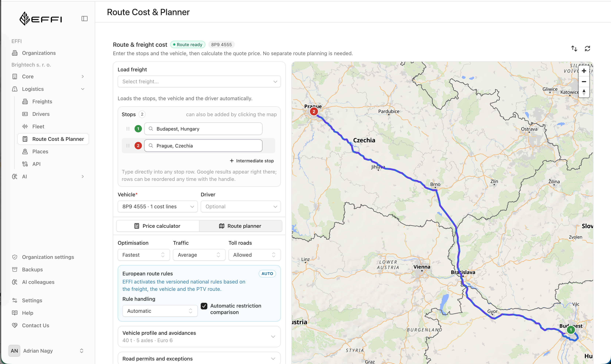Open the Vehicle dropdown 8P9 4555

[x=157, y=206]
